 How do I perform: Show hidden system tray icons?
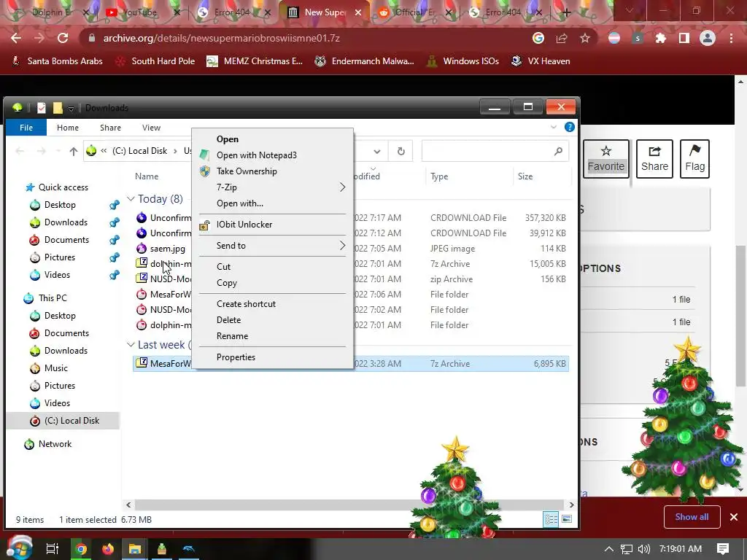point(609,549)
